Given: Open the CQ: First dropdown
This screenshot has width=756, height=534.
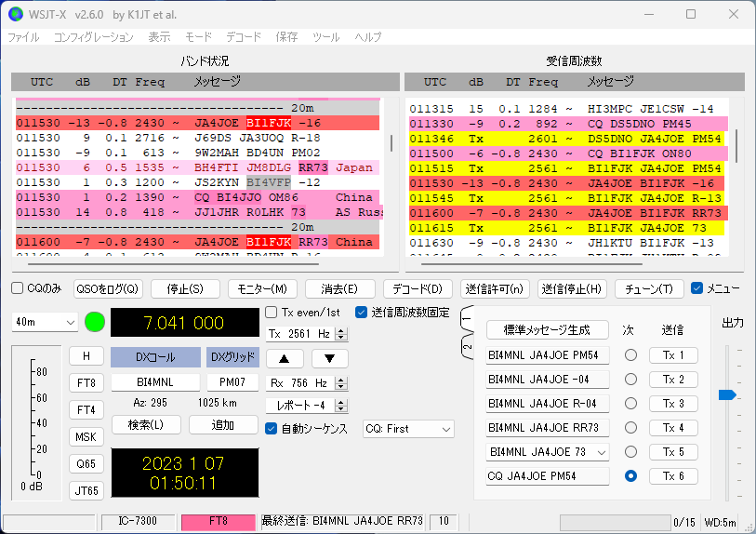Looking at the screenshot, I should click(x=408, y=429).
